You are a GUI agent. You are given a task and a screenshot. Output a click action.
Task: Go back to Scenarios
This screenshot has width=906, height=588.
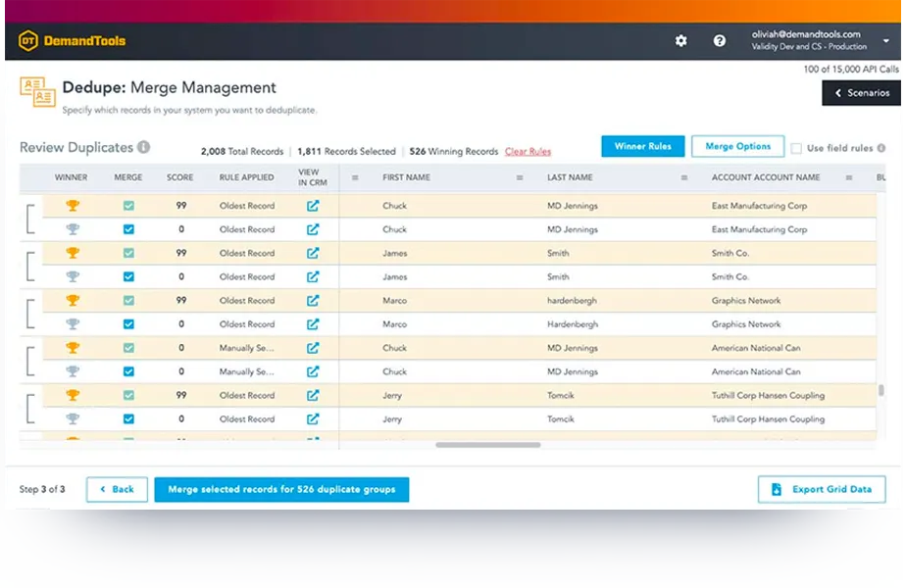point(861,93)
